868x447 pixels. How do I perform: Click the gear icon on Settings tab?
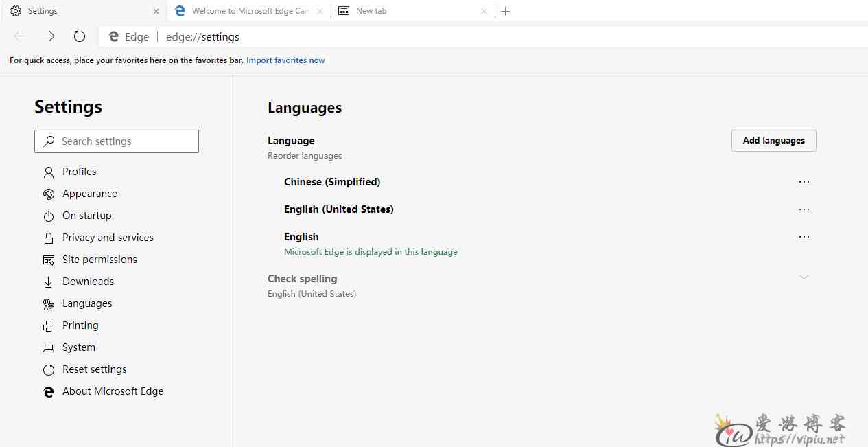pos(16,11)
